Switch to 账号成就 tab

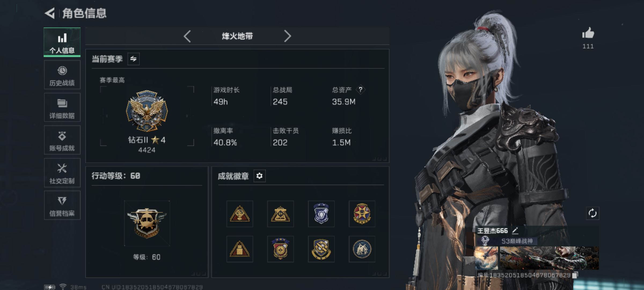click(x=62, y=140)
